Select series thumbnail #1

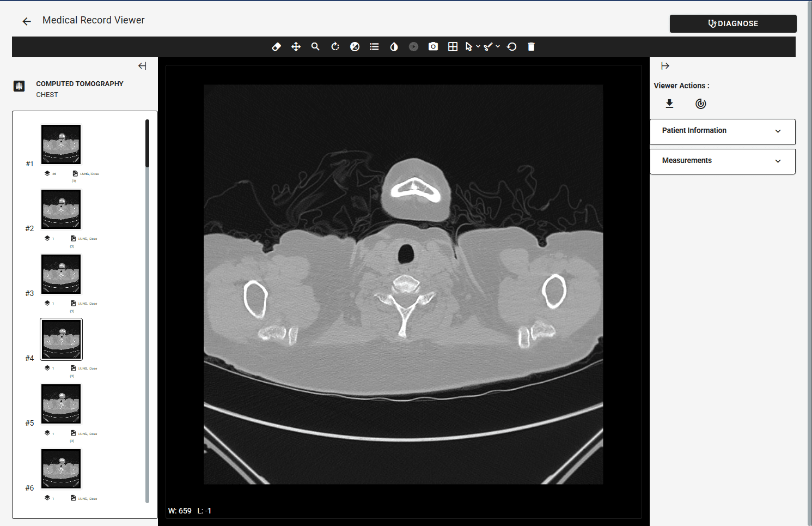(61, 144)
